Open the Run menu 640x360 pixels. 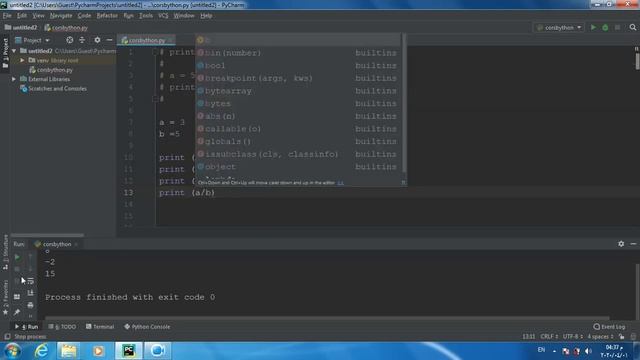tap(128, 16)
